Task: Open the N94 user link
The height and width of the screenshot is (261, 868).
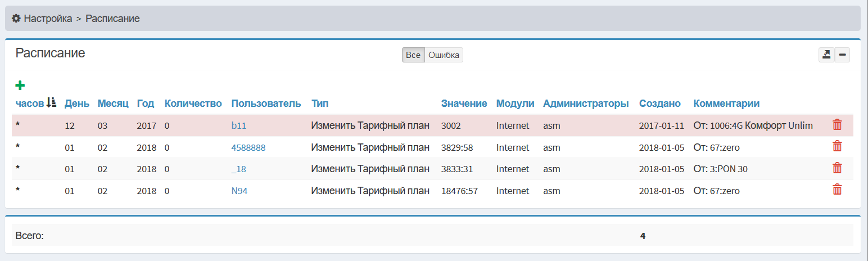Action: 239,191
